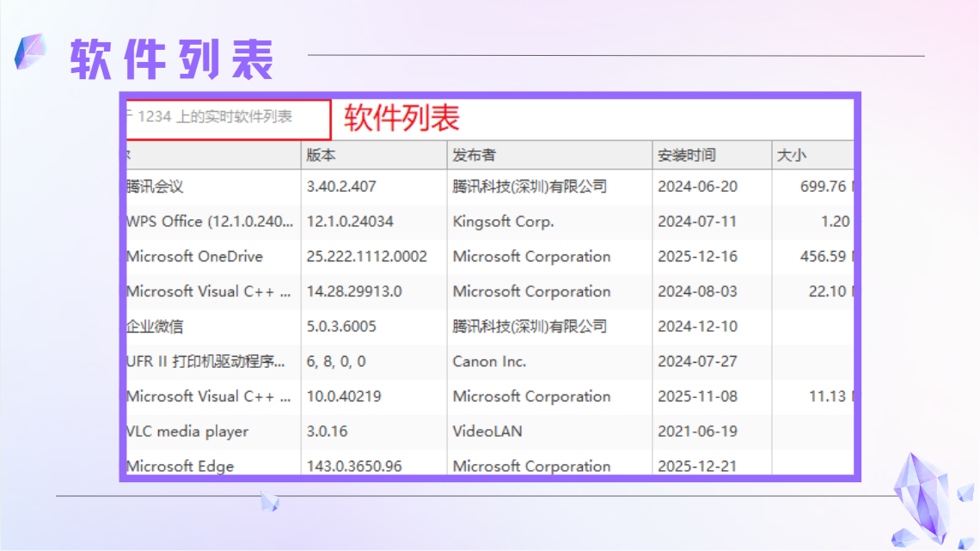Select the WPS Office software entry
The width and height of the screenshot is (980, 551).
pyautogui.click(x=210, y=221)
